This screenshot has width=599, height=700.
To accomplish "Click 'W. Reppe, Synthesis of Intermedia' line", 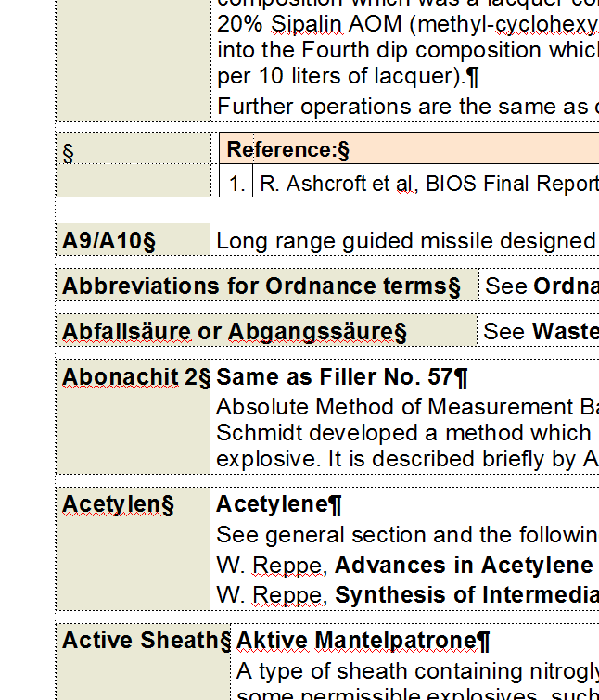I will click(407, 594).
